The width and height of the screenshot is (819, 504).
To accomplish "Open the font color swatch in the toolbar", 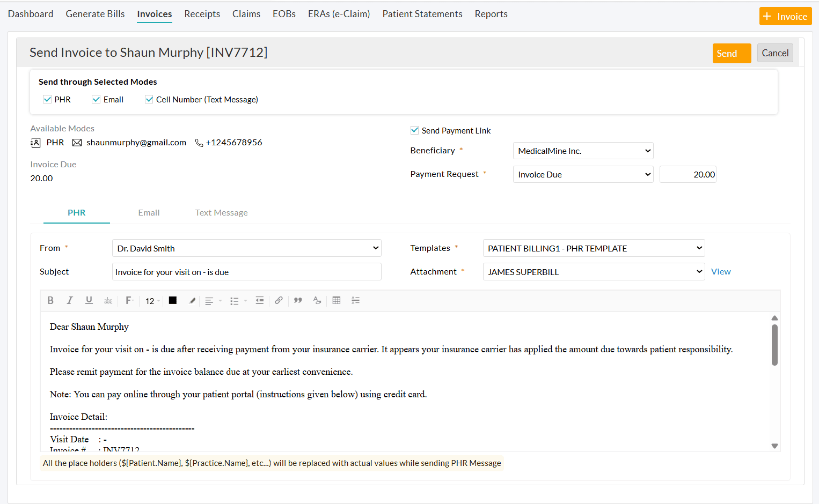I will pyautogui.click(x=172, y=300).
